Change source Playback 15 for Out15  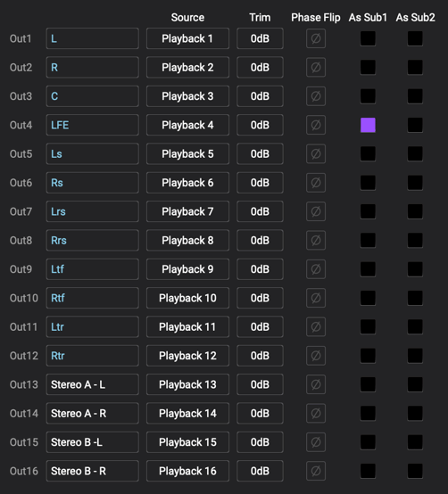(187, 442)
